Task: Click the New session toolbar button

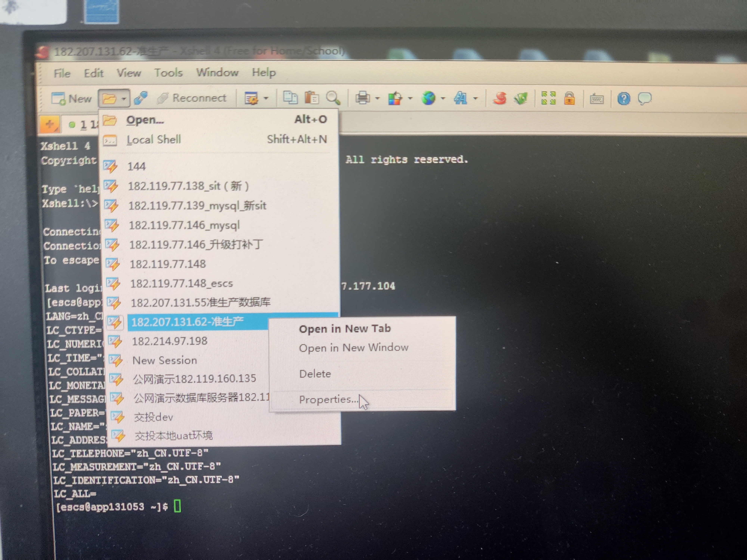Action: 72,99
